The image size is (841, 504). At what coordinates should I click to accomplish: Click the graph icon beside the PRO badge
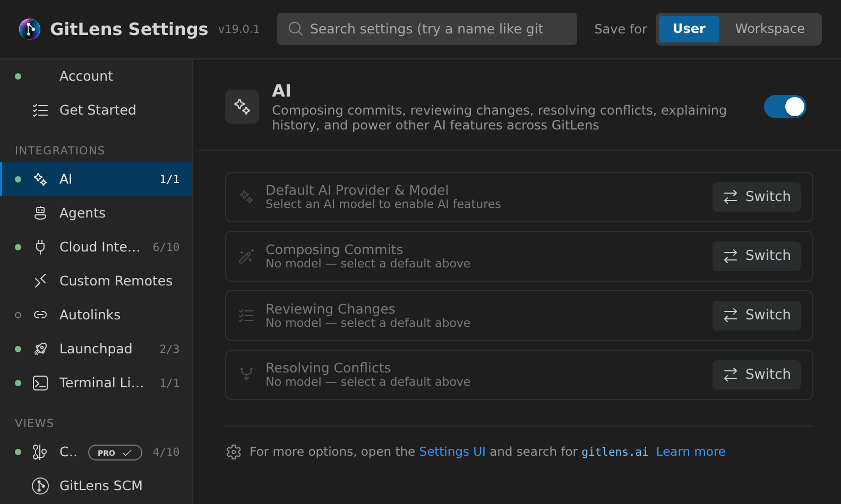tap(40, 452)
